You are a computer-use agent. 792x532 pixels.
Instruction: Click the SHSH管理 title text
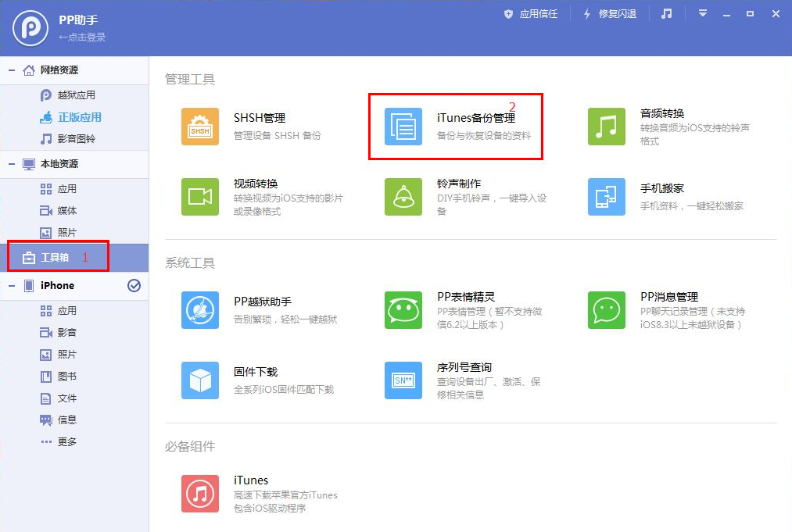pyautogui.click(x=260, y=118)
